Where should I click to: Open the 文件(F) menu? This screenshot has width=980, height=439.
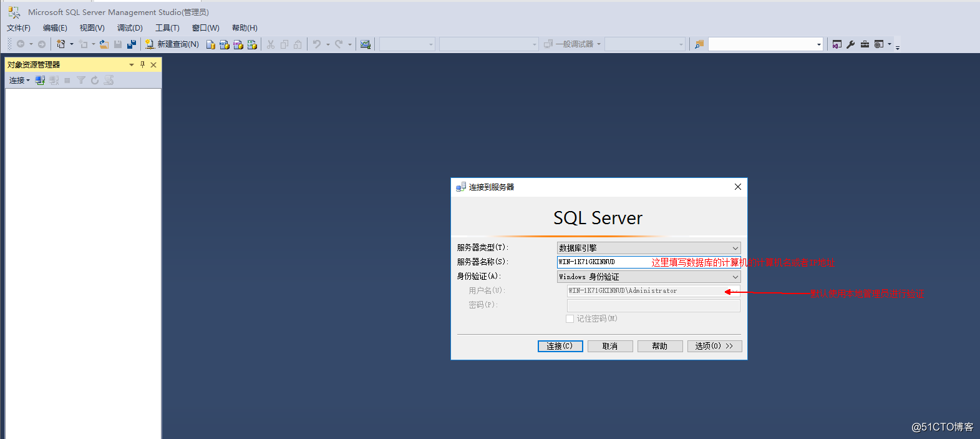[19, 28]
